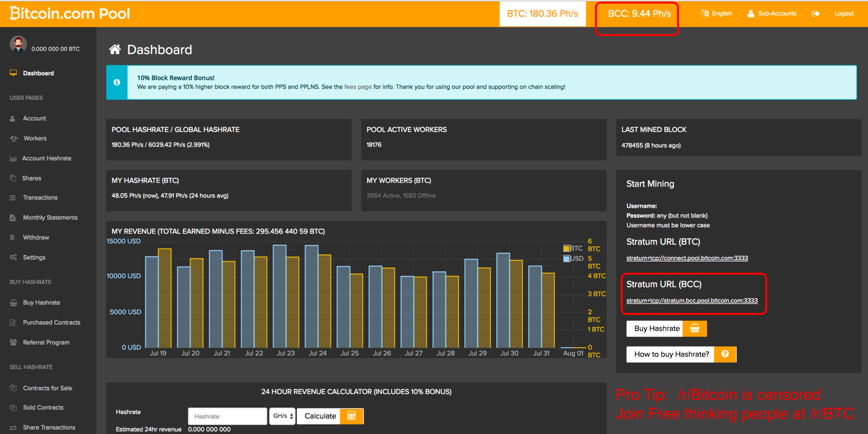
Task: Click the sign-out arrow icon
Action: point(816,14)
